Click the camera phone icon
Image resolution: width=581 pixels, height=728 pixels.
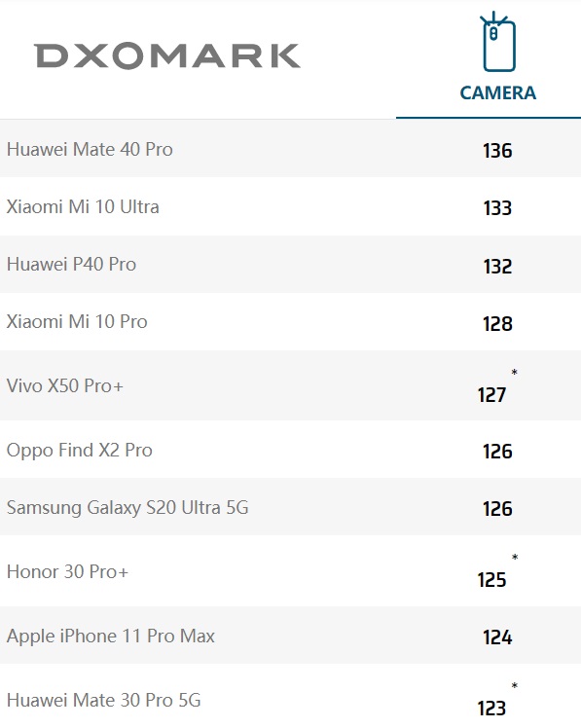[497, 42]
